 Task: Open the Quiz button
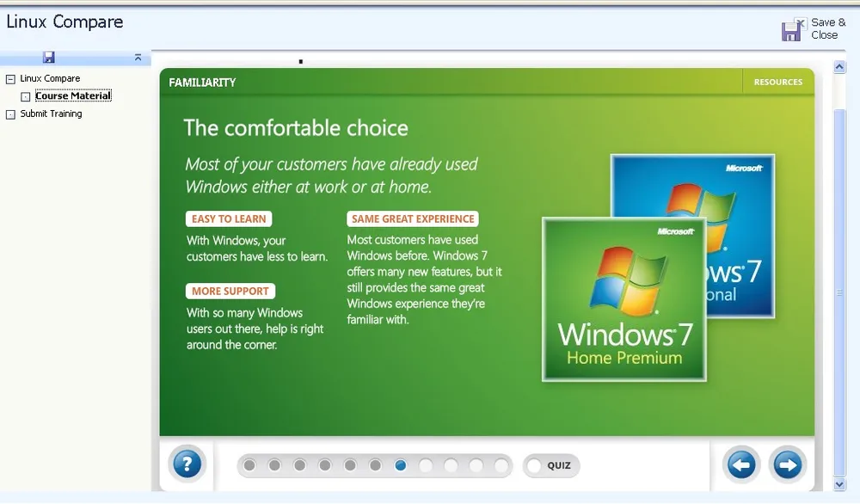[x=550, y=465]
